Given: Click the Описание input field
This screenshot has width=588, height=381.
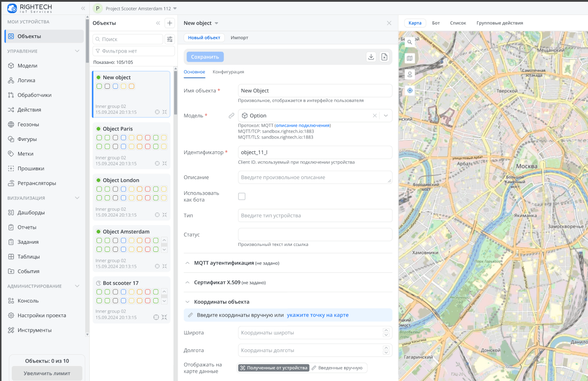Looking at the screenshot, I should pyautogui.click(x=315, y=177).
